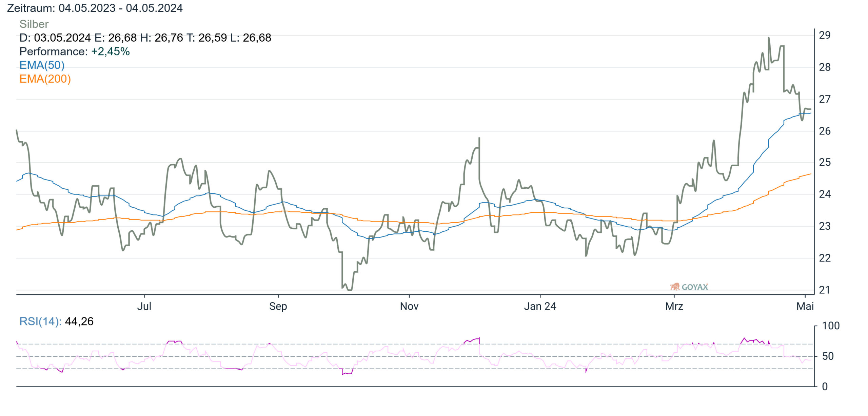Viewport: 868px width, 416px height.
Task: Click the RSI value 44,26
Action: tap(79, 321)
